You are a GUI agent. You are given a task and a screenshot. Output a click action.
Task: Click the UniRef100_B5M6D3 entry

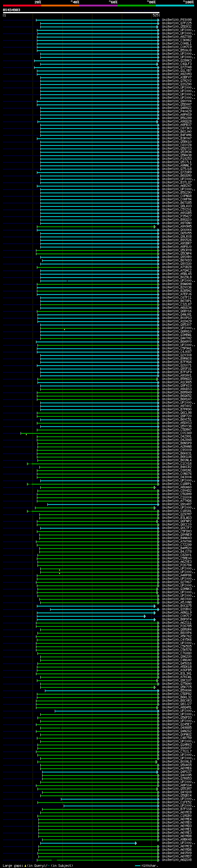point(176,379)
